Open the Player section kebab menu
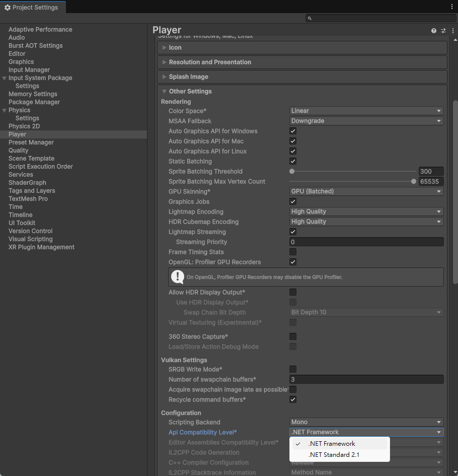Viewport: 458px width, 476px height. tap(453, 31)
